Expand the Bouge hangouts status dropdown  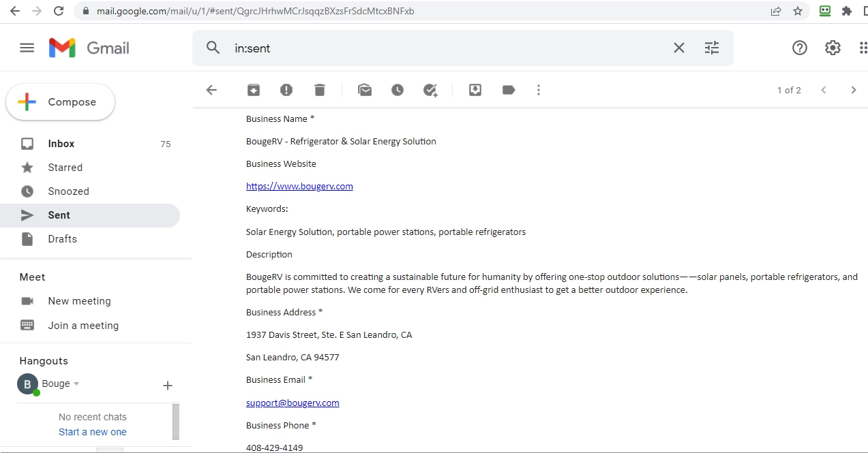tap(76, 384)
